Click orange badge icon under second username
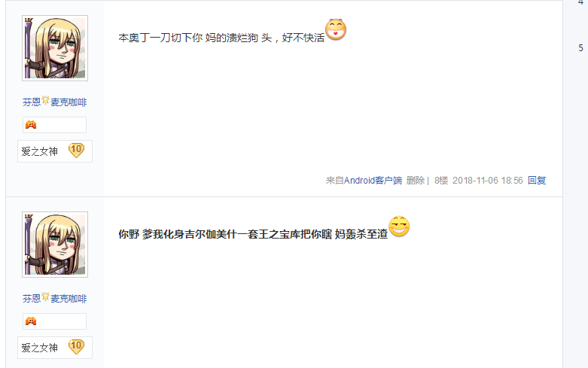 tap(31, 321)
